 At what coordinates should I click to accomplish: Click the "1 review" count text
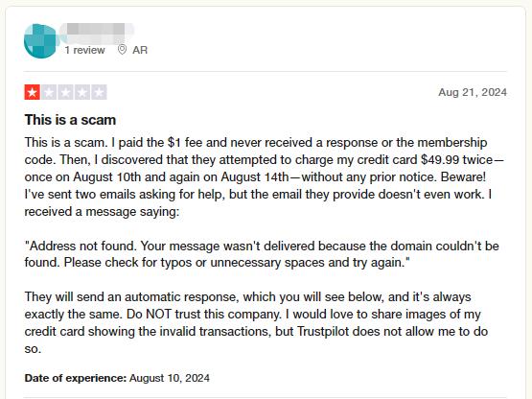pos(84,50)
